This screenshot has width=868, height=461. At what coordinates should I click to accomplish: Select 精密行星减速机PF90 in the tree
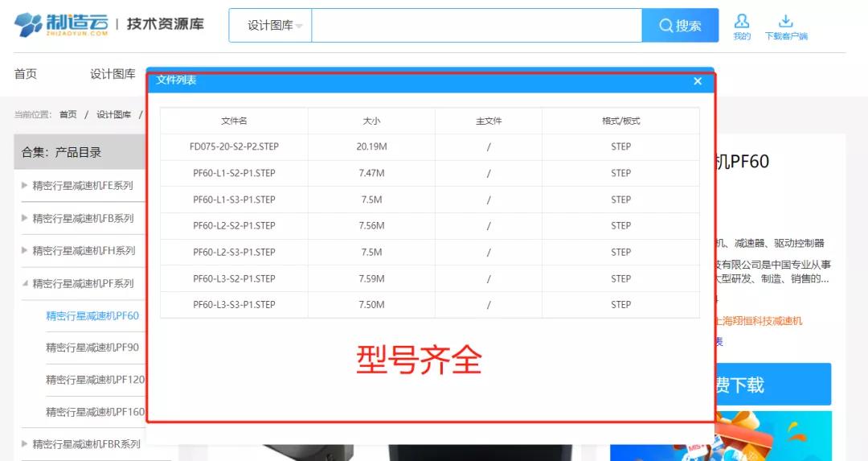click(x=92, y=348)
